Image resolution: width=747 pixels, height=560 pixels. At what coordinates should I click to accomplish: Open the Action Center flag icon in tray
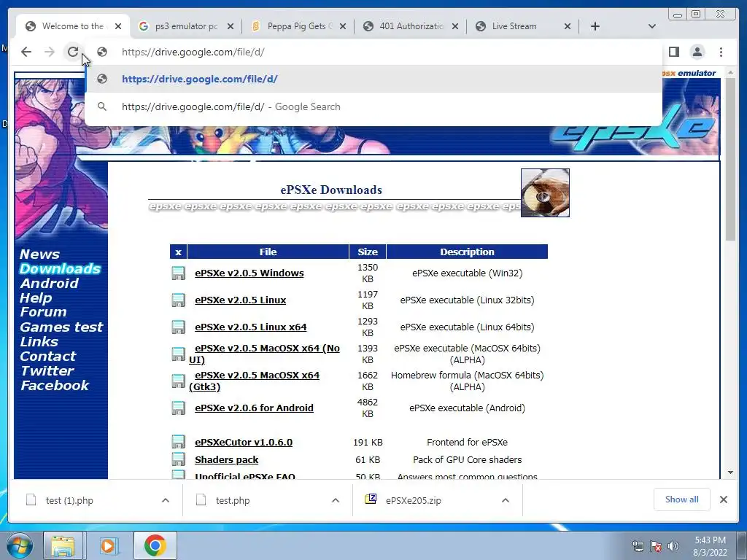656,545
